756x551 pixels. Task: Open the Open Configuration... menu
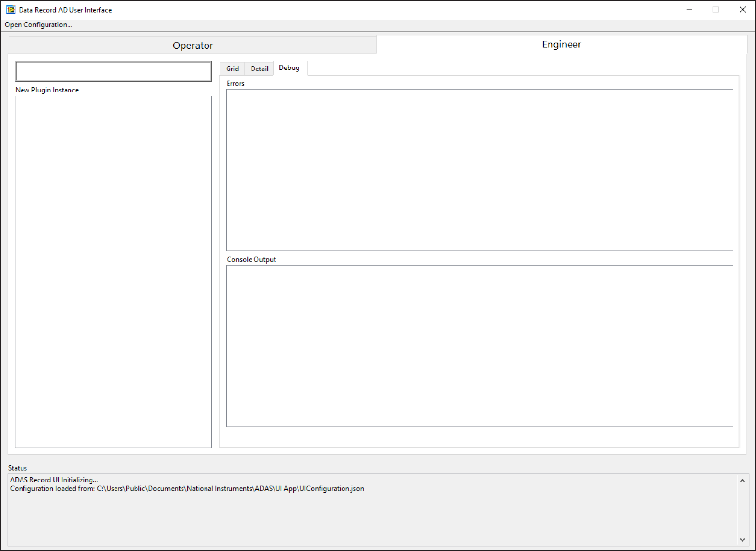(39, 25)
